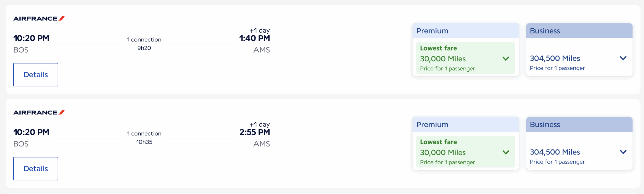The image size is (644, 194).
Task: Click the '1 connection 10h35' label
Action: click(144, 138)
